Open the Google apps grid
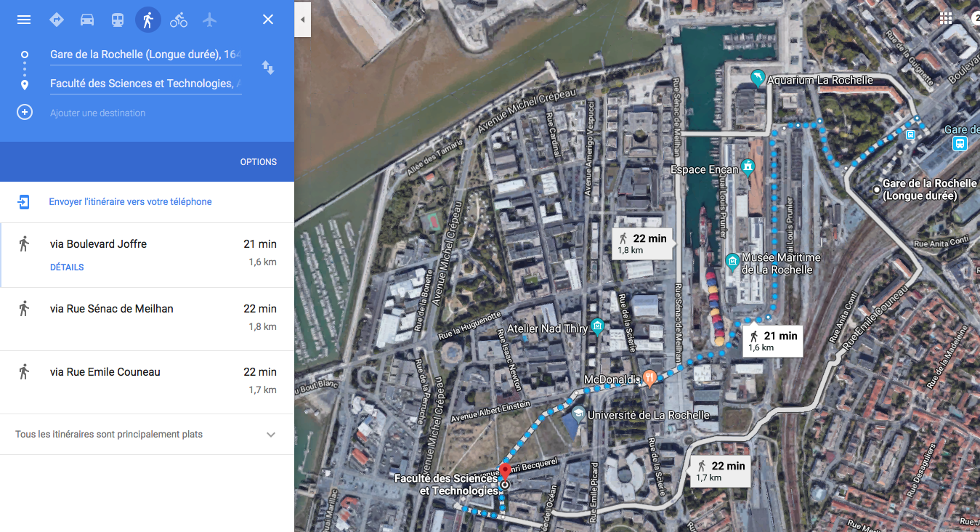The height and width of the screenshot is (532, 980). (946, 19)
